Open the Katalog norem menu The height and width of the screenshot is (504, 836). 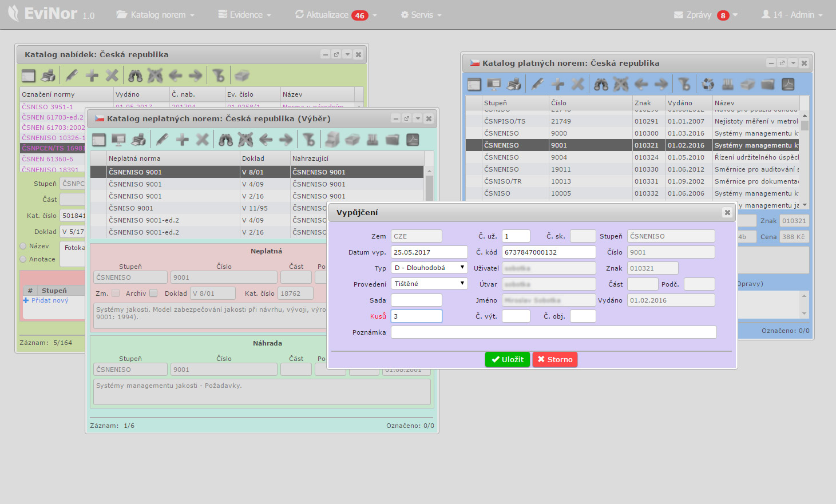[x=156, y=15]
